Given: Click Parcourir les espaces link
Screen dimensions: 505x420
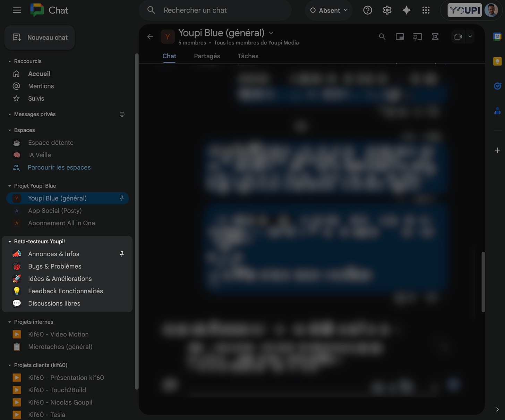Looking at the screenshot, I should click(59, 167).
